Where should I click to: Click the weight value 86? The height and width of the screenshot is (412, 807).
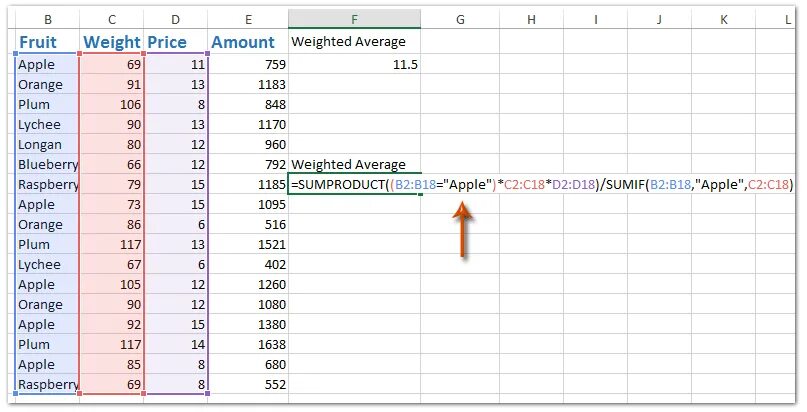(112, 224)
